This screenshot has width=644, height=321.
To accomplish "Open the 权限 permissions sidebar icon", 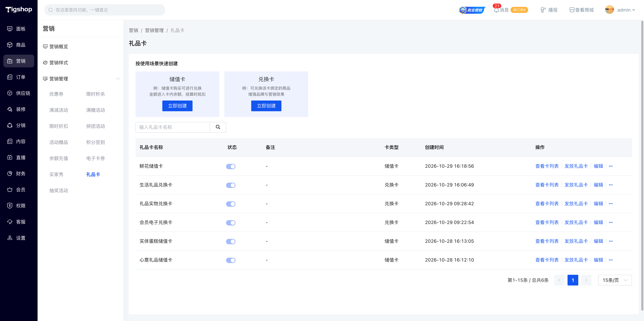I will (x=10, y=206).
